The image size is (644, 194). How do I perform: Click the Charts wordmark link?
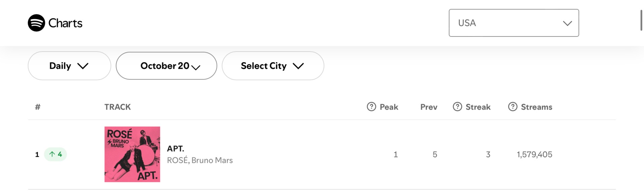pyautogui.click(x=65, y=23)
